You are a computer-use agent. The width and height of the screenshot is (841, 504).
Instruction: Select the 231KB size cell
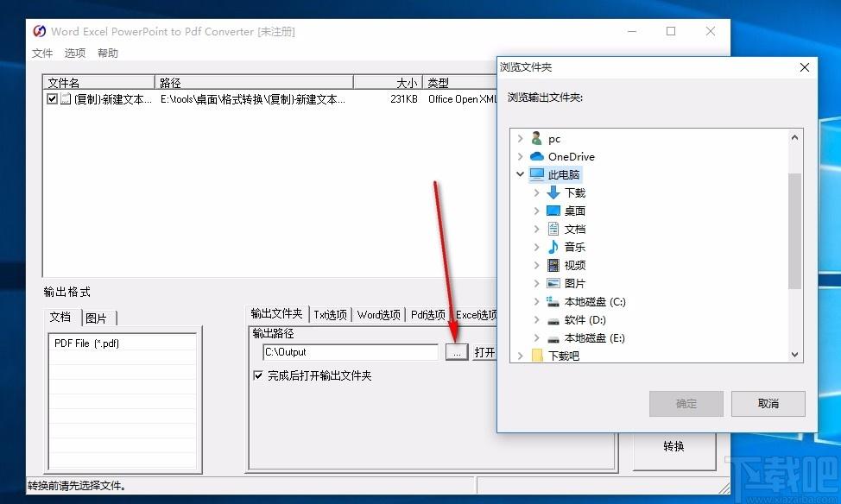[x=404, y=99]
